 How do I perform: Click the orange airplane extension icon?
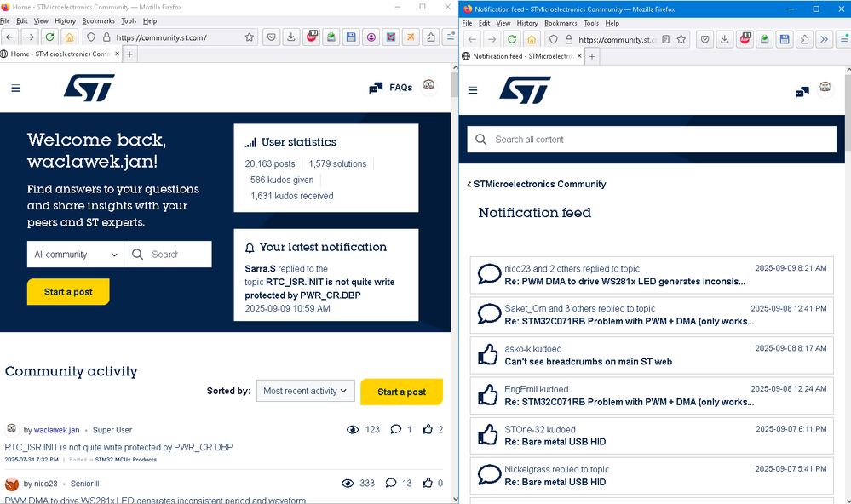(x=411, y=37)
